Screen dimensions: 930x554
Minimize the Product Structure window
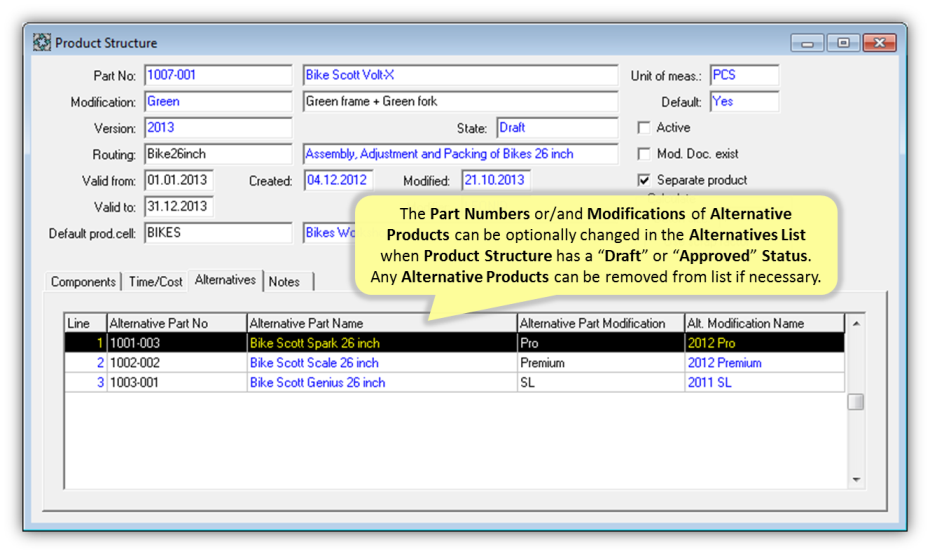(807, 43)
